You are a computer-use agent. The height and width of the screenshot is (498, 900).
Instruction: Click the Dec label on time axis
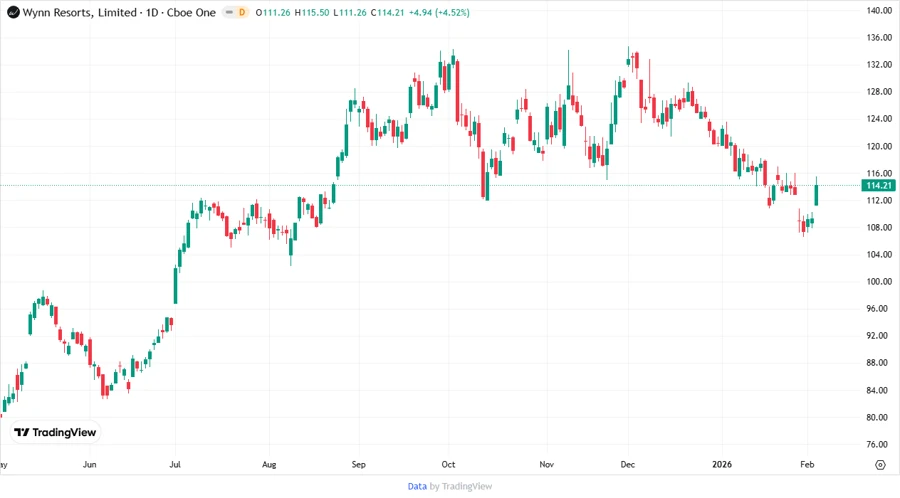point(628,465)
